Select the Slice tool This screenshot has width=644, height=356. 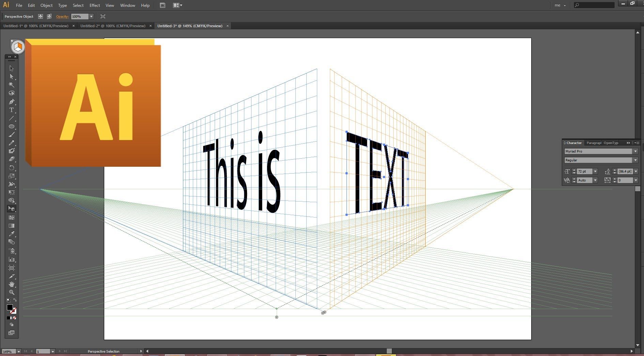pos(12,276)
